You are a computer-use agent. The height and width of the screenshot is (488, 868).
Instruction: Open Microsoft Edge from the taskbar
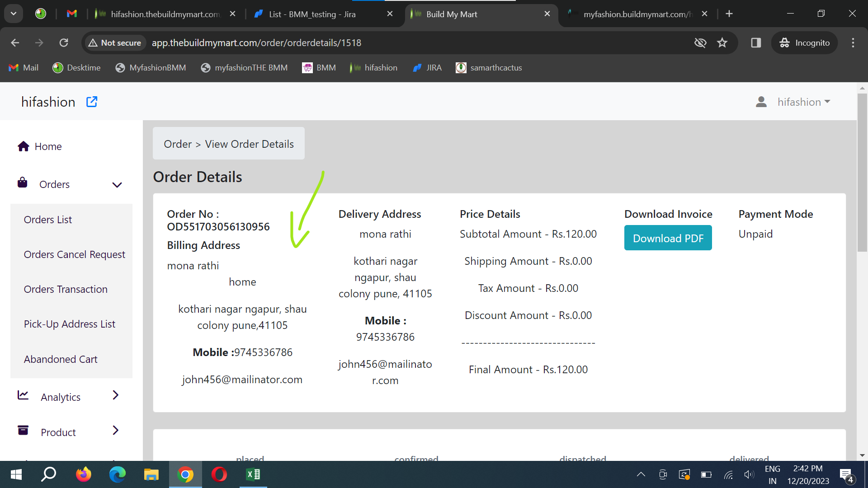tap(117, 474)
